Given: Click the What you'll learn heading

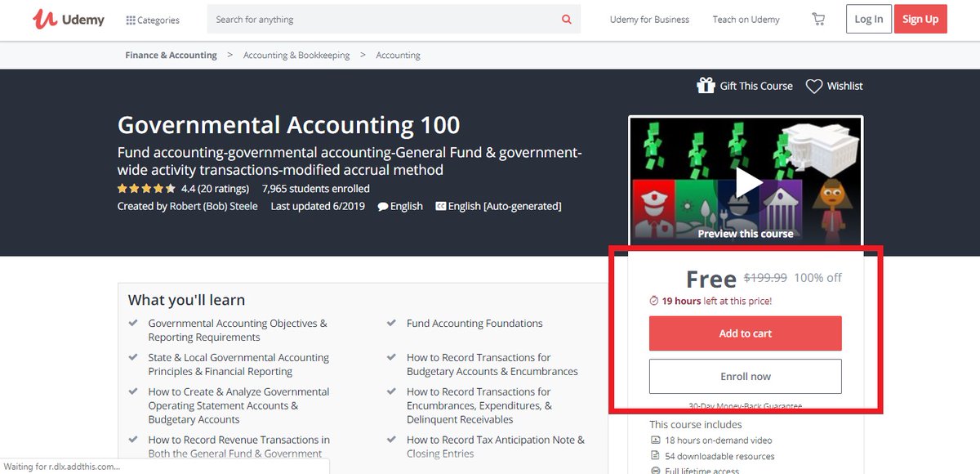Looking at the screenshot, I should click(x=186, y=300).
